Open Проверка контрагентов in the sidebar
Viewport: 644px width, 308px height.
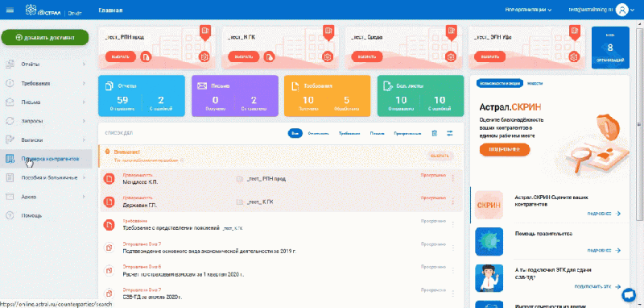pyautogui.click(x=46, y=159)
